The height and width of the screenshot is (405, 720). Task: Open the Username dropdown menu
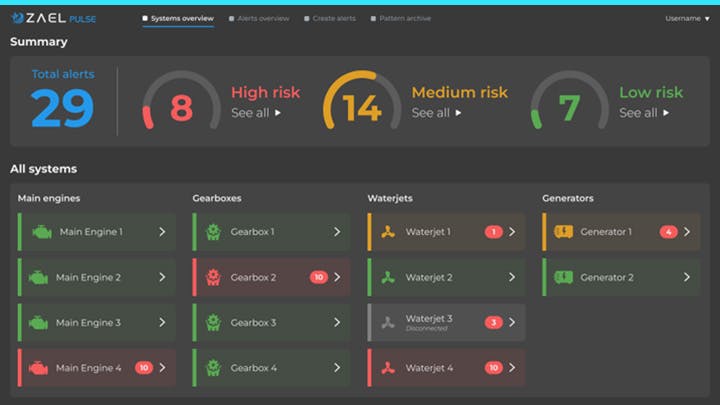(687, 18)
